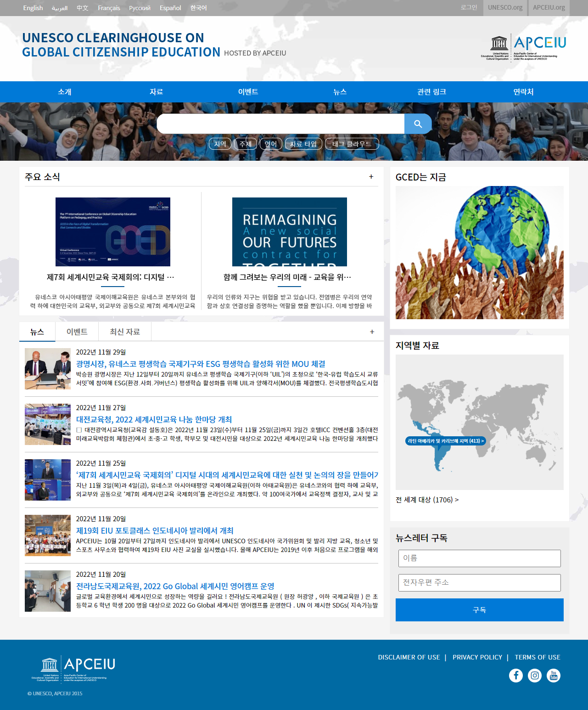The height and width of the screenshot is (710, 588).
Task: Click the site title UNESCO Clearinghouse
Action: (121, 45)
